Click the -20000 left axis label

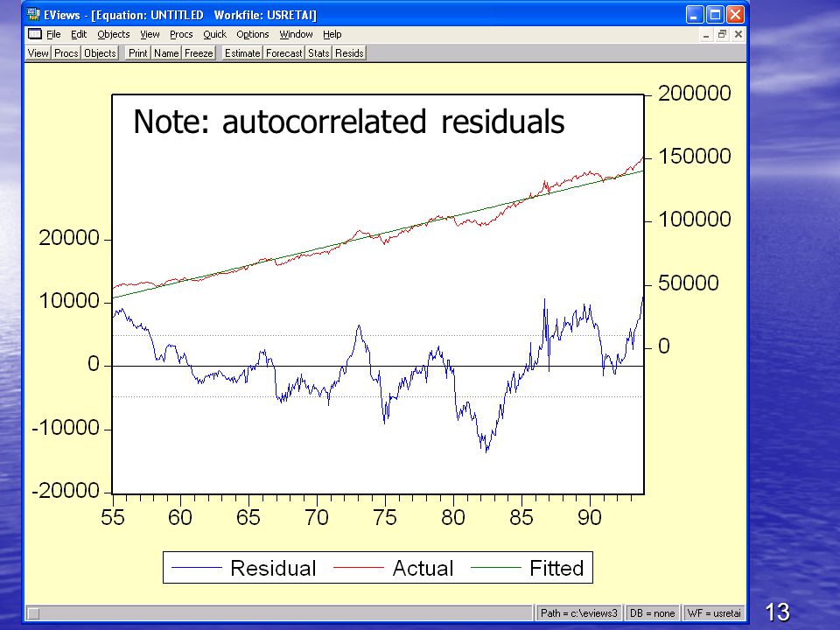pos(66,491)
